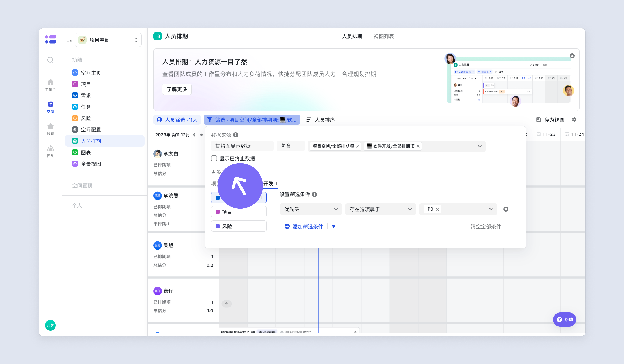Remove the 软件开发/全部排期项 tag
This screenshot has height=364, width=624.
(x=418, y=146)
